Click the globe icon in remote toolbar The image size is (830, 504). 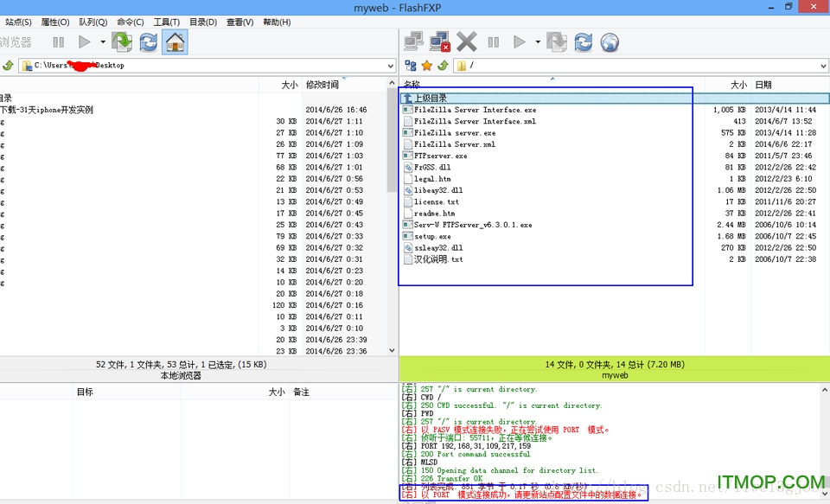click(610, 41)
